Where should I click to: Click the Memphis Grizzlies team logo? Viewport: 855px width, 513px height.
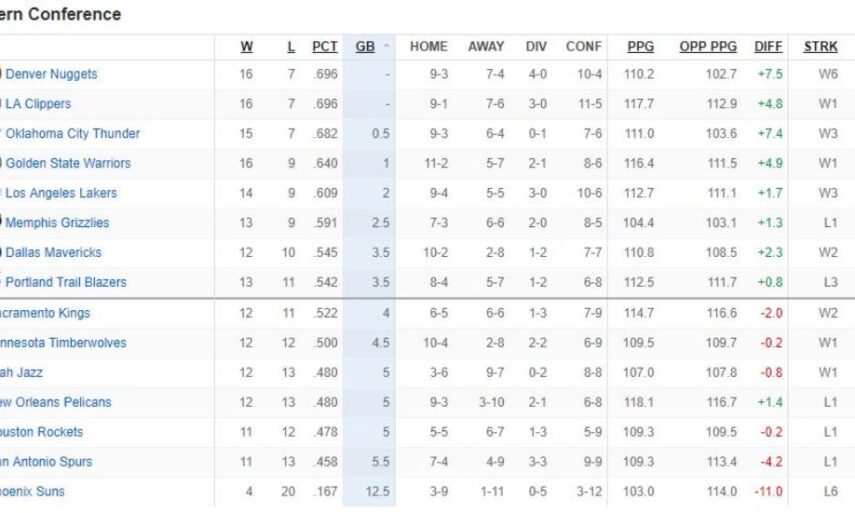tap(2, 222)
